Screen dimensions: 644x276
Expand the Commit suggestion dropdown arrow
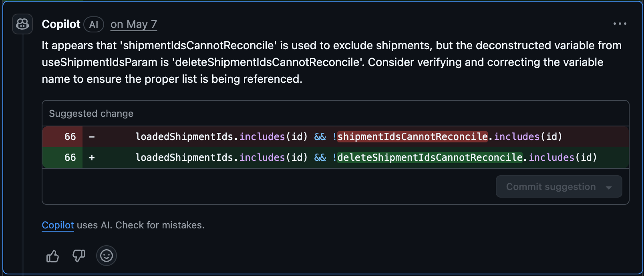click(x=609, y=187)
